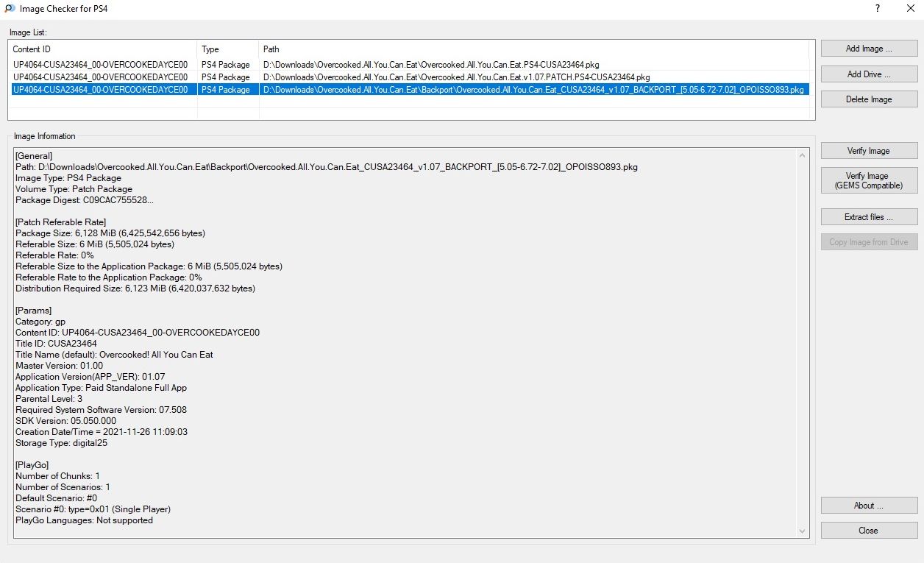
Task: Click the Verify Image button
Action: [x=869, y=151]
